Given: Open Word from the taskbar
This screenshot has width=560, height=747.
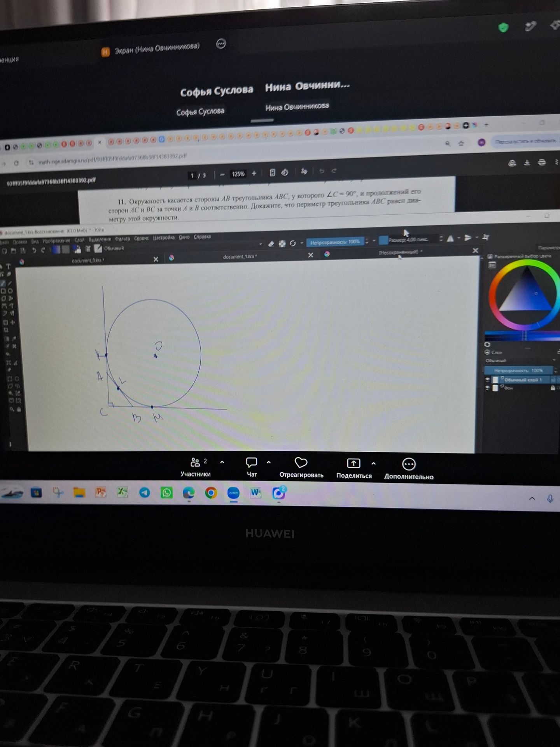Looking at the screenshot, I should tap(255, 493).
